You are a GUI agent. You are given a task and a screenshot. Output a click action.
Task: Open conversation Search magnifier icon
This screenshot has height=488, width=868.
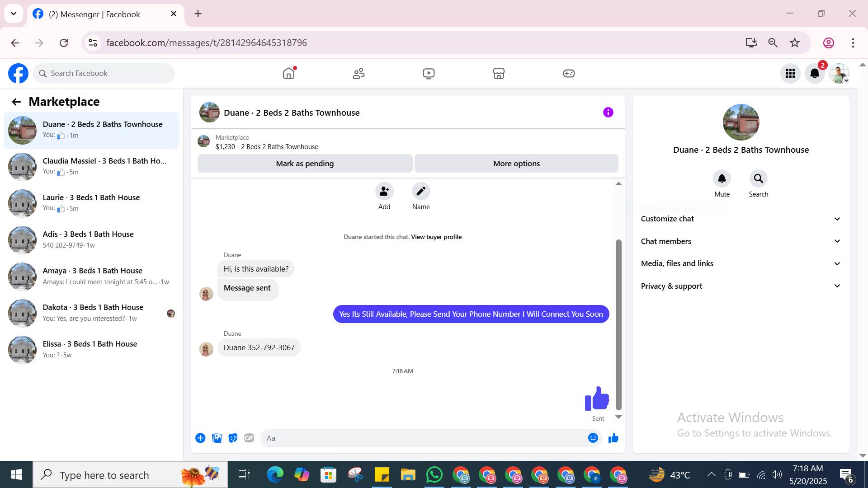[x=758, y=179]
